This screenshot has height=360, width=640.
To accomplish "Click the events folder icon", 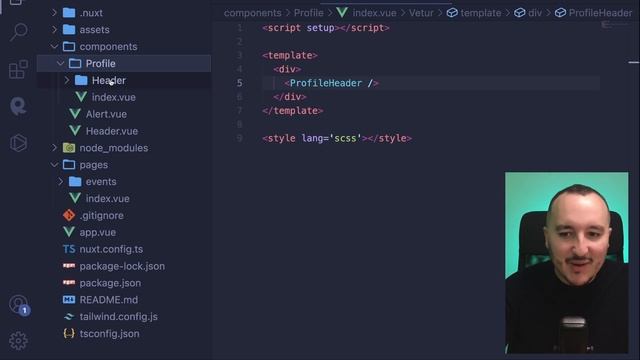I will 75,182.
